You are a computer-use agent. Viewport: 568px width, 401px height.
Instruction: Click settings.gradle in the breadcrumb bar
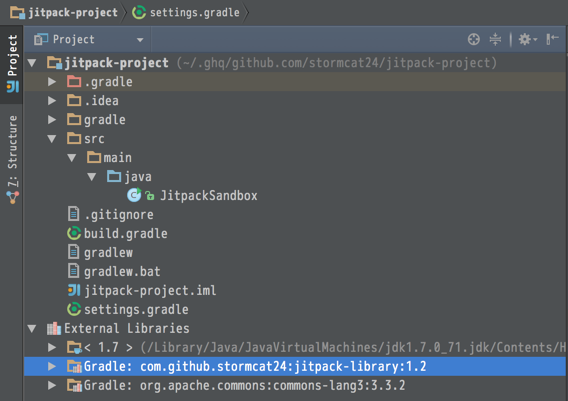pos(186,13)
